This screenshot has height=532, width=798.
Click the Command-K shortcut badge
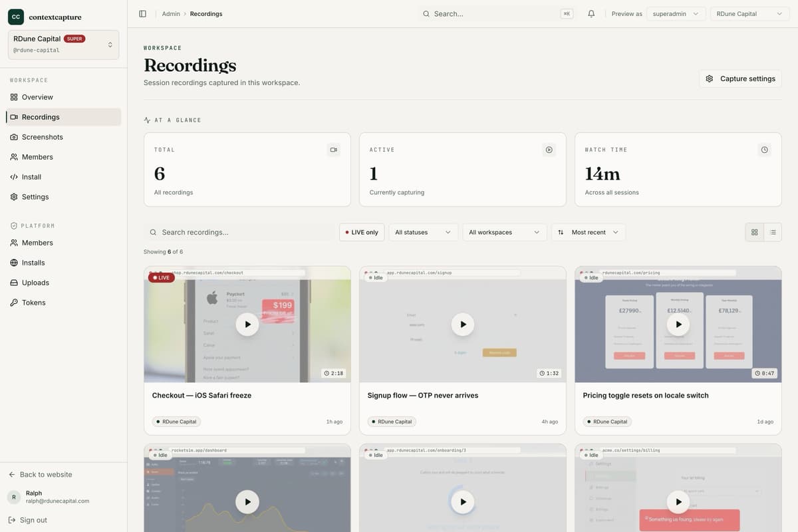567,13
